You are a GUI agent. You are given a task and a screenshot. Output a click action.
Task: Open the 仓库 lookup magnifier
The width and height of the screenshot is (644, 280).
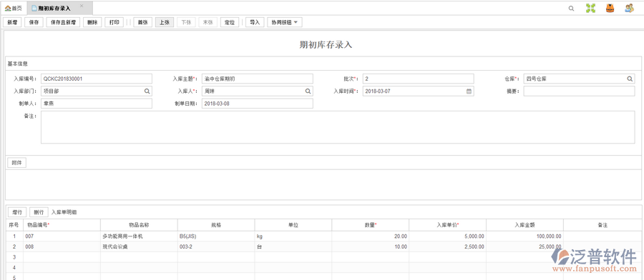pyautogui.click(x=630, y=79)
